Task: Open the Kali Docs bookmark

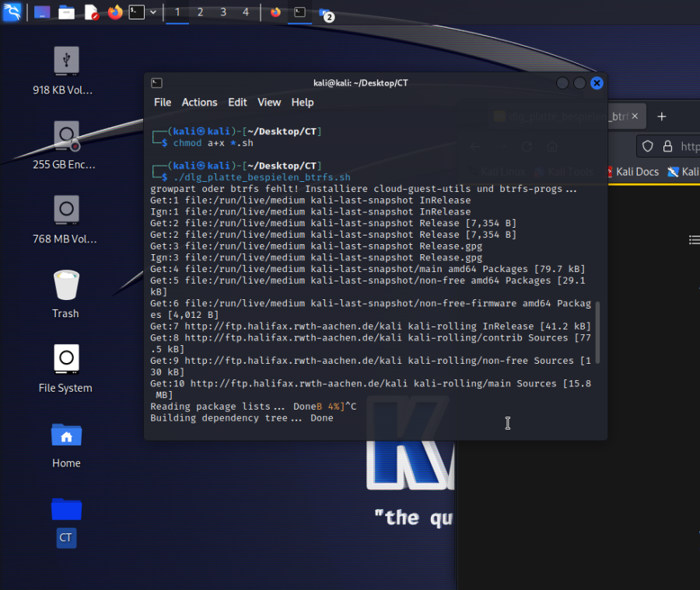Action: point(632,172)
